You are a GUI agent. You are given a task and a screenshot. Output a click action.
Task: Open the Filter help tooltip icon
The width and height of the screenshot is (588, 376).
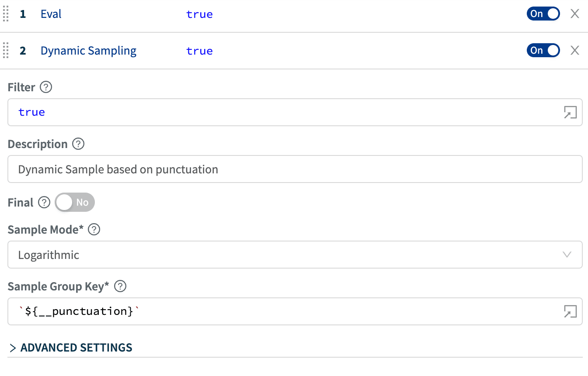(x=46, y=87)
